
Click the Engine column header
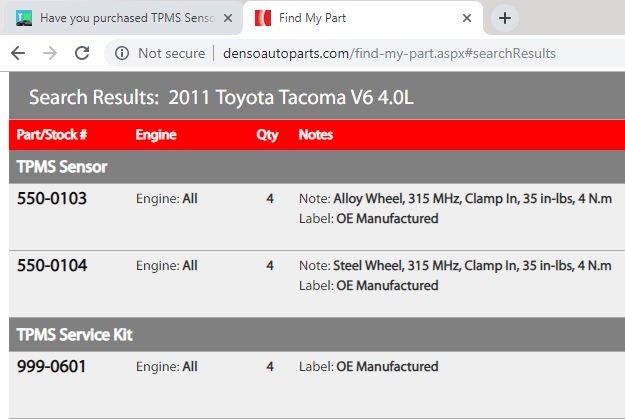click(156, 135)
